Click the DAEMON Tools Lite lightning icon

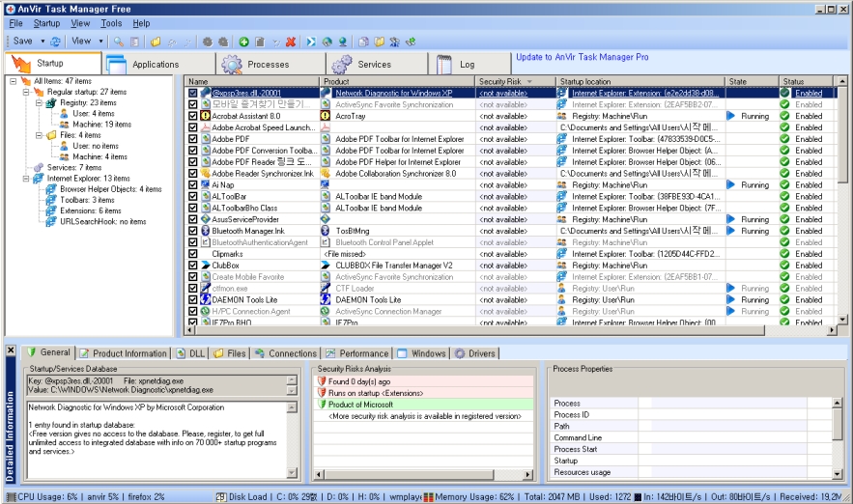point(205,299)
